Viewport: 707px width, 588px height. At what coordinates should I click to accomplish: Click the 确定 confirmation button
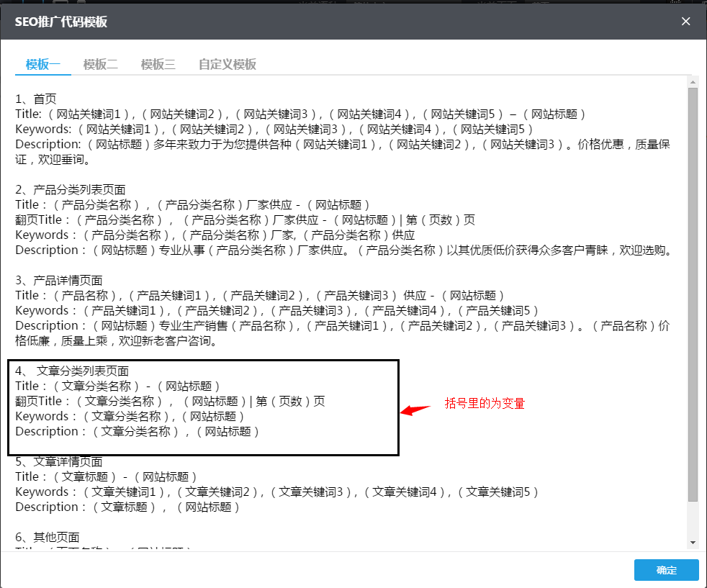point(665,570)
